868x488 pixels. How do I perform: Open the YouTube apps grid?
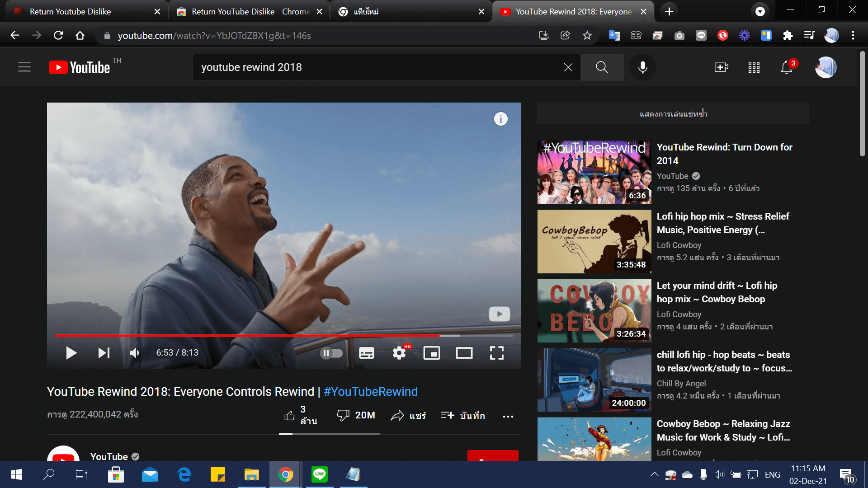pyautogui.click(x=754, y=67)
